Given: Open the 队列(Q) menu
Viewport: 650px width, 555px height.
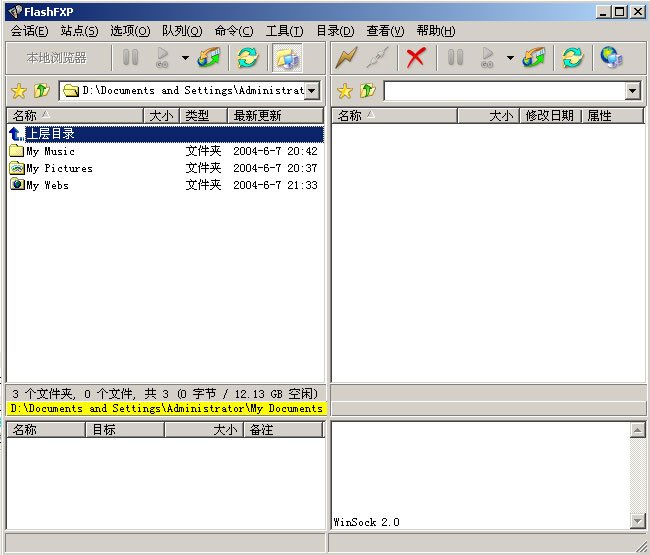Looking at the screenshot, I should [182, 31].
